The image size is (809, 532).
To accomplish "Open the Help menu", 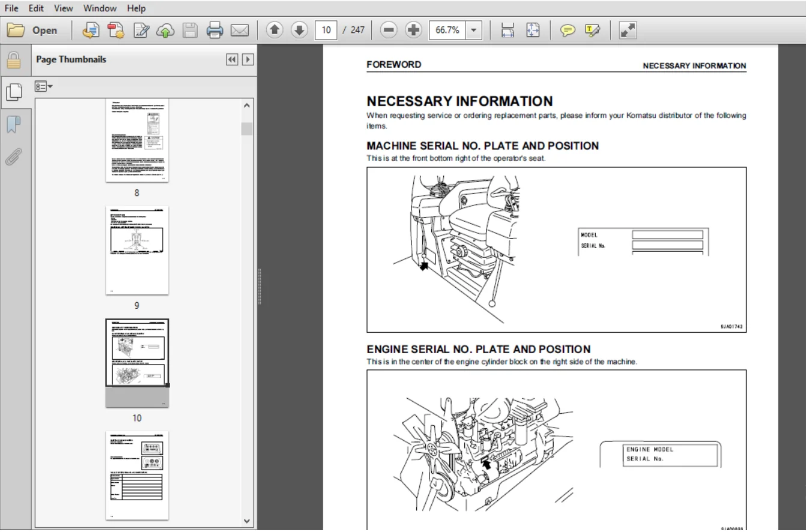I will (x=136, y=8).
